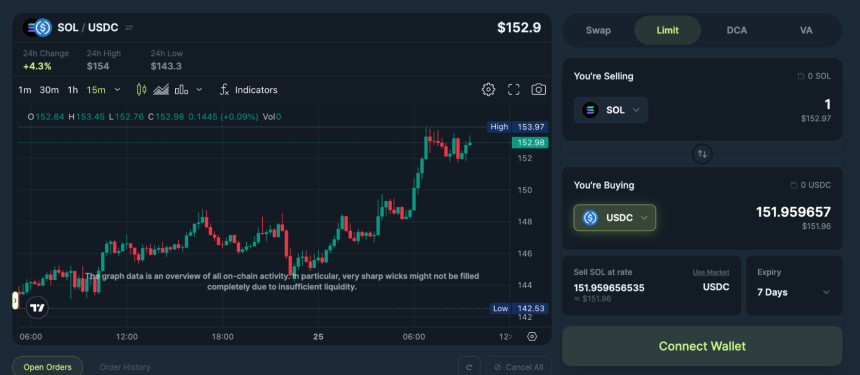This screenshot has height=375, width=860.
Task: Choose the bar chart style icon
Action: coord(181,89)
